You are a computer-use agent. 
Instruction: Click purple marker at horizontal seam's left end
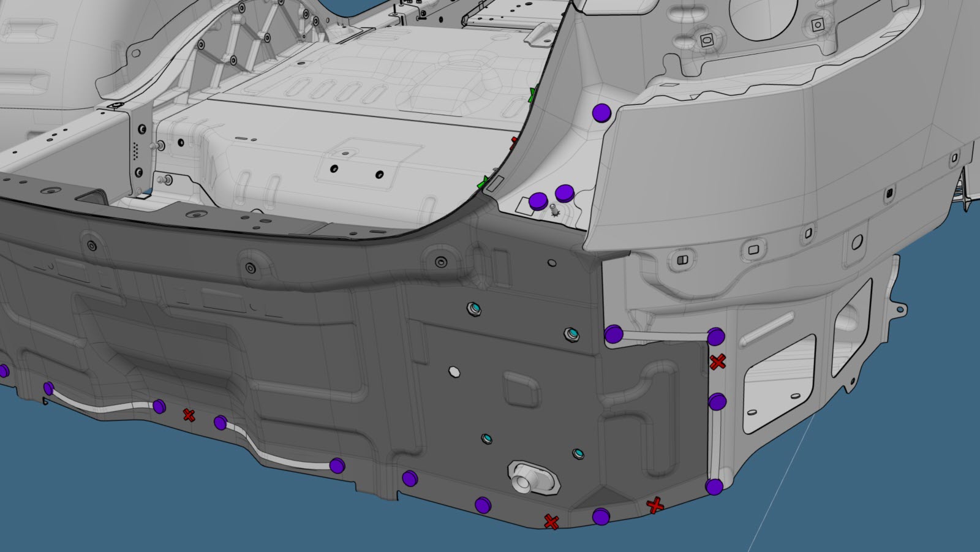tap(614, 335)
